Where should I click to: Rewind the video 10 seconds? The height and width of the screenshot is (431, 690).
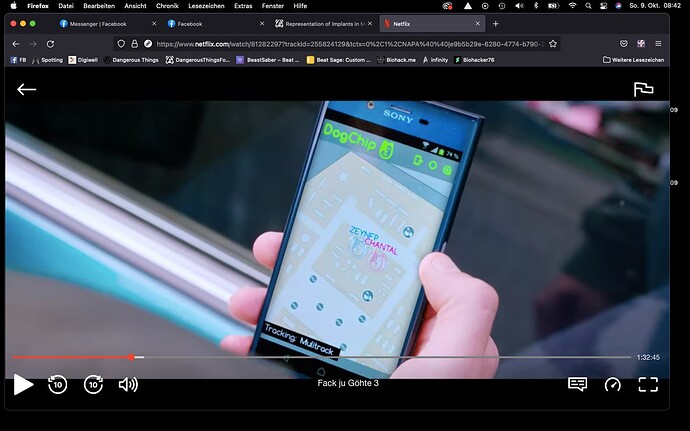58,384
